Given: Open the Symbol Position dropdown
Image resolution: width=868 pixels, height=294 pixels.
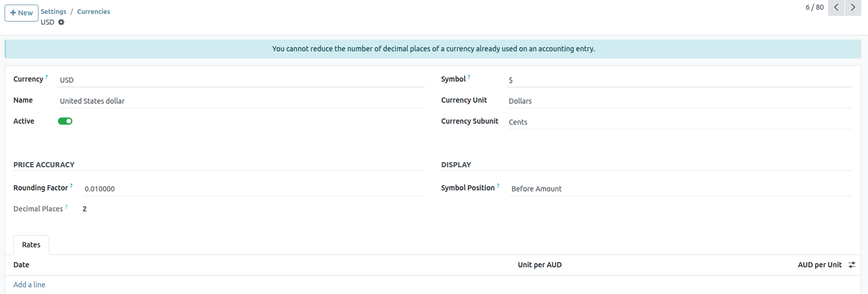Looking at the screenshot, I should click(x=680, y=189).
